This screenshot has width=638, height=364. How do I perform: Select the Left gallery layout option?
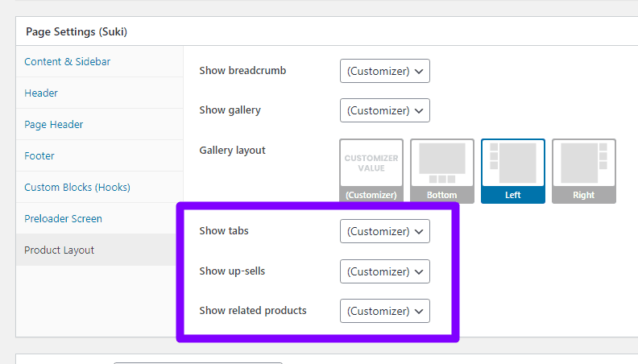(512, 171)
